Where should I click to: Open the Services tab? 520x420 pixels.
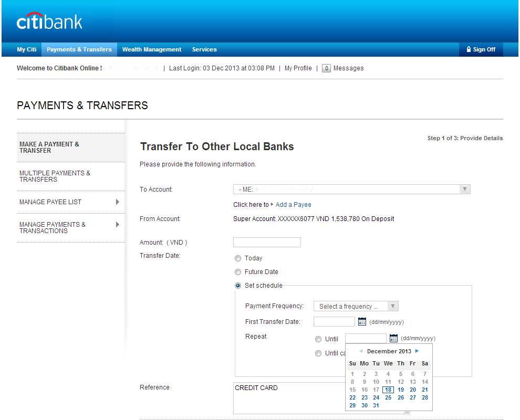coord(204,49)
